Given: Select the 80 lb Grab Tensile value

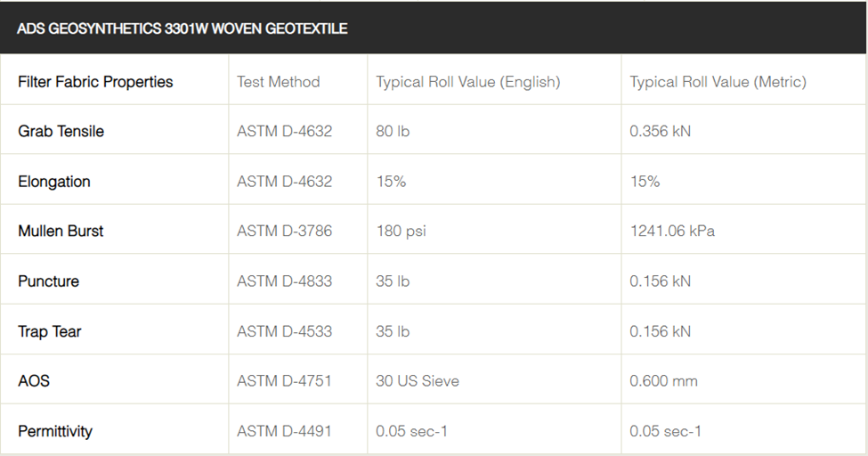Looking at the screenshot, I should click(x=393, y=131).
